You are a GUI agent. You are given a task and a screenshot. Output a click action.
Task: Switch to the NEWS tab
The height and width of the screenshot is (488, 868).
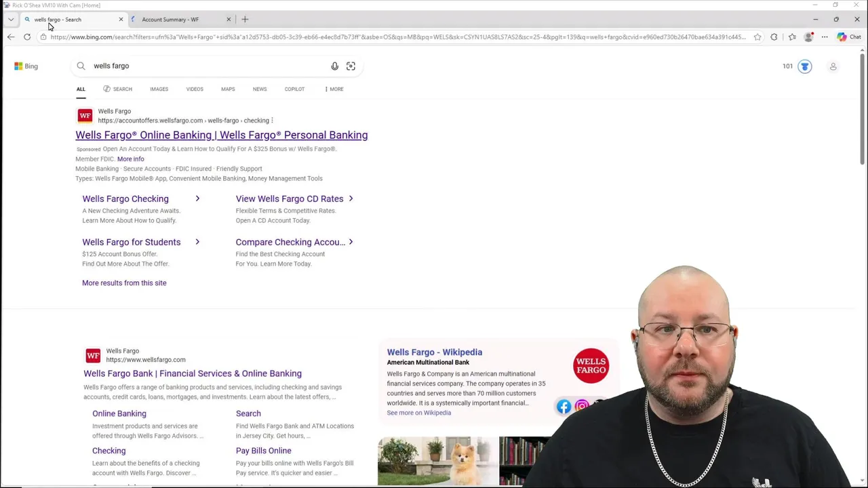point(260,89)
